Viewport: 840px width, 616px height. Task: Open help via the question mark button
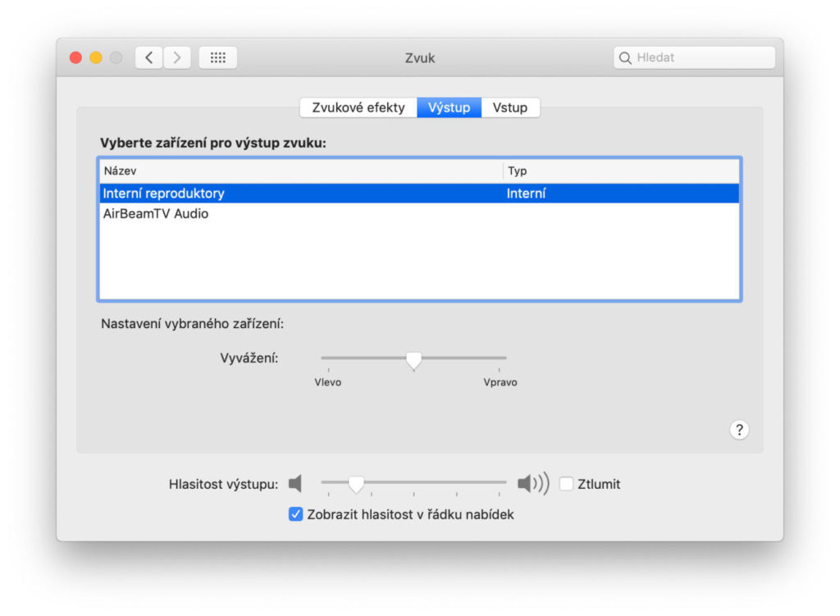(x=738, y=430)
